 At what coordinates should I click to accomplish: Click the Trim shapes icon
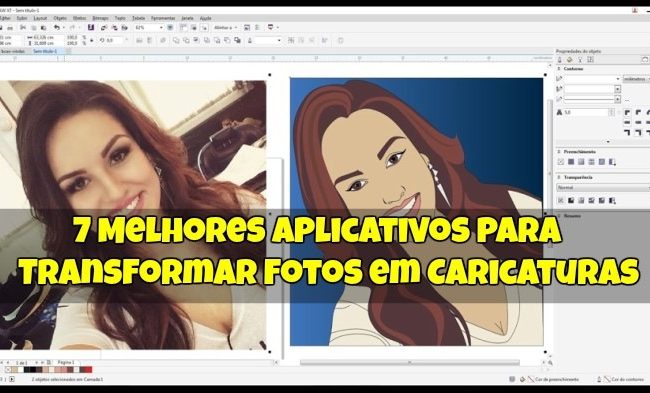[187, 40]
